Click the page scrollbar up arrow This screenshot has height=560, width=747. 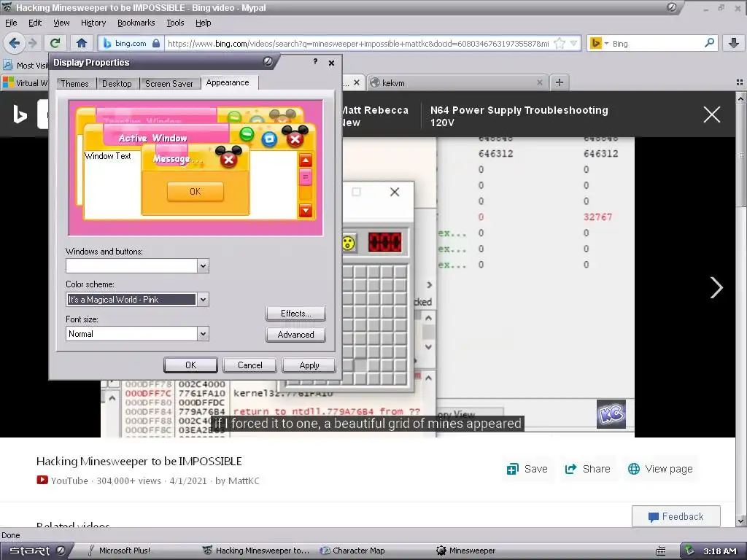click(x=741, y=98)
